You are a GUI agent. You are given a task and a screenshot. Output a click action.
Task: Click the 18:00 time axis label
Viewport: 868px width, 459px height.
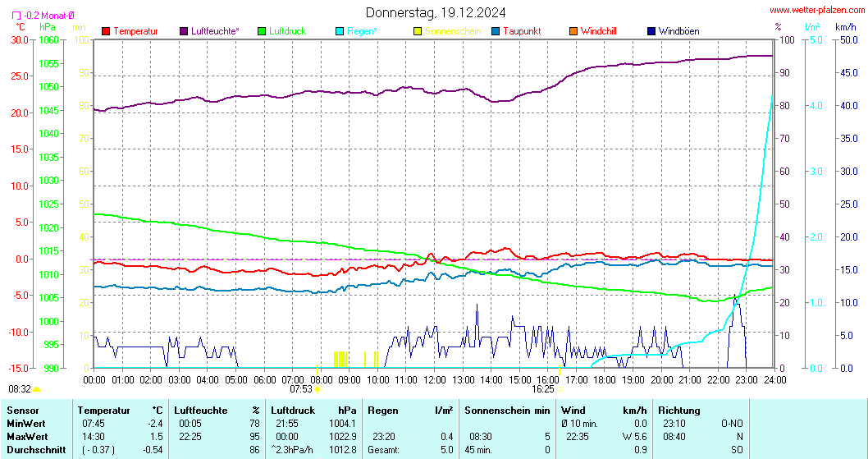pos(605,379)
